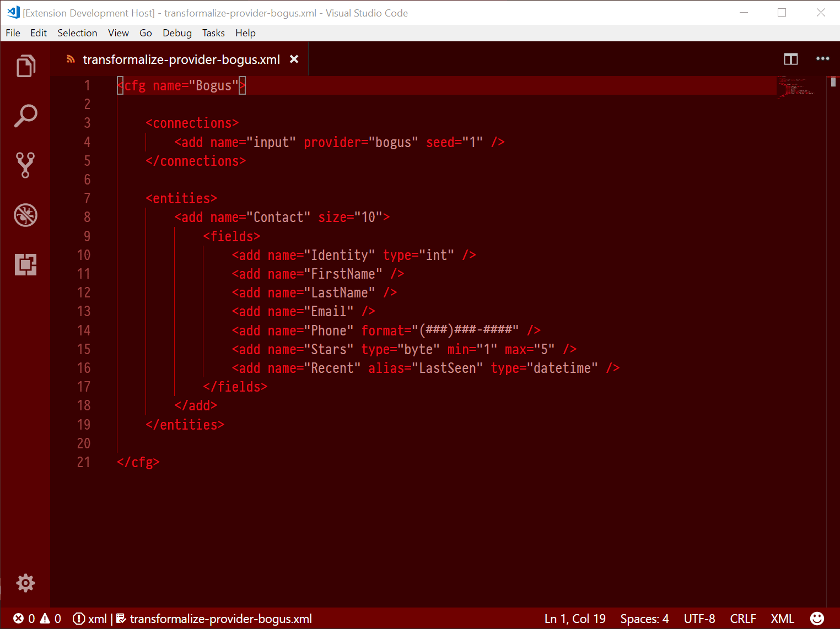Place cursor in the opening connections tag
This screenshot has height=629, width=840.
tap(192, 123)
